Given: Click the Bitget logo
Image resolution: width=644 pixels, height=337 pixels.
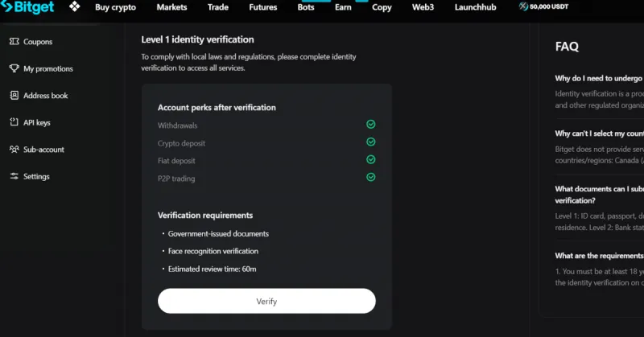Looking at the screenshot, I should point(27,7).
